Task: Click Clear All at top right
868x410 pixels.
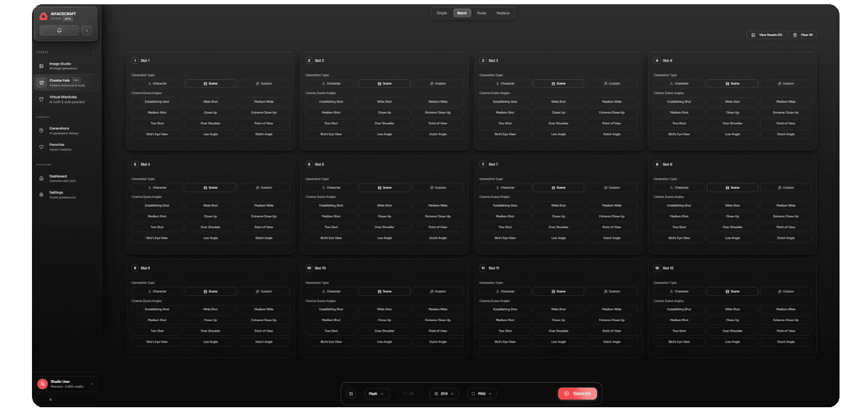Action: (803, 35)
